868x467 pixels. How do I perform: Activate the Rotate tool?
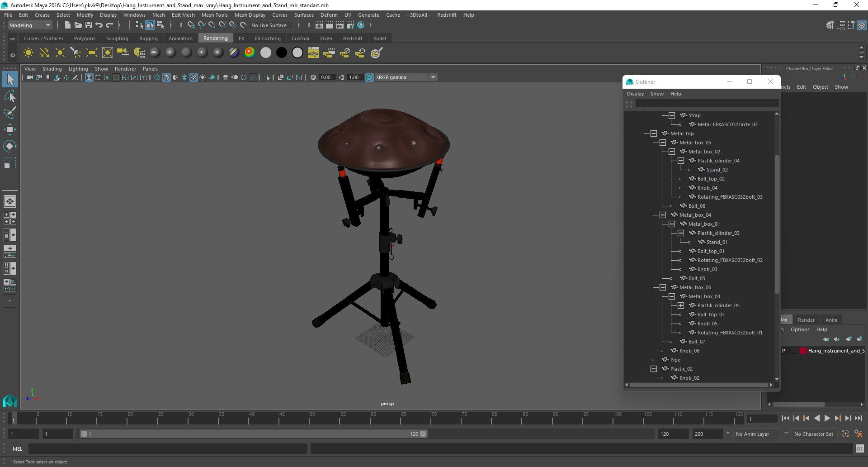(x=10, y=146)
